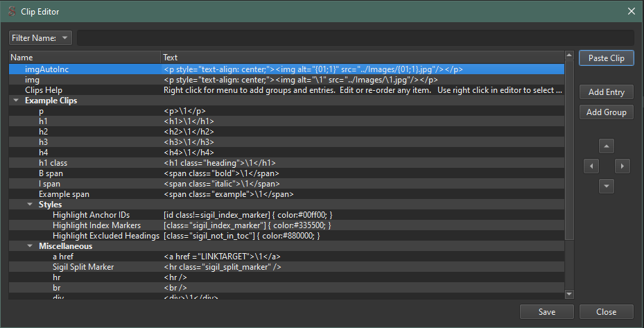Click the Add Group button
The width and height of the screenshot is (644, 328).
(606, 112)
